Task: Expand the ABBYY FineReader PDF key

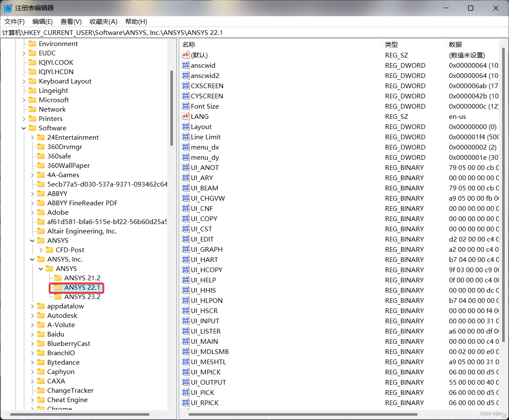Action: click(x=32, y=203)
